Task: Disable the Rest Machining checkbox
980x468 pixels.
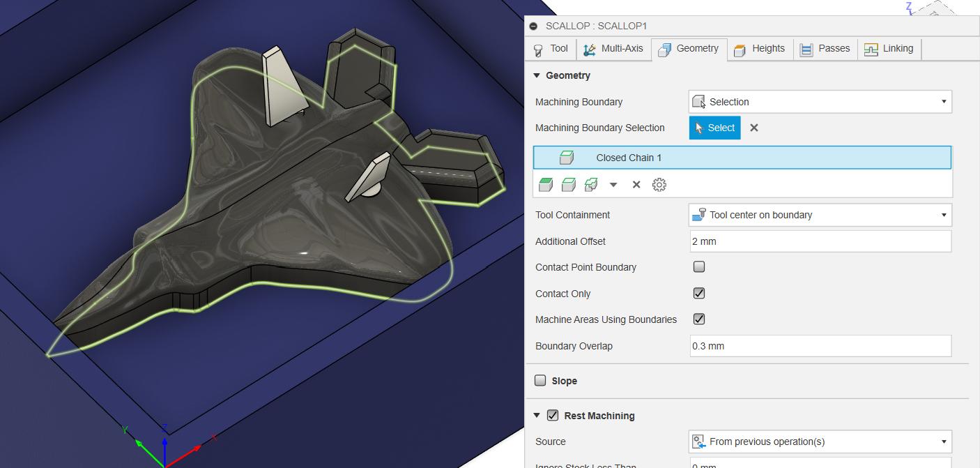Action: coord(553,416)
